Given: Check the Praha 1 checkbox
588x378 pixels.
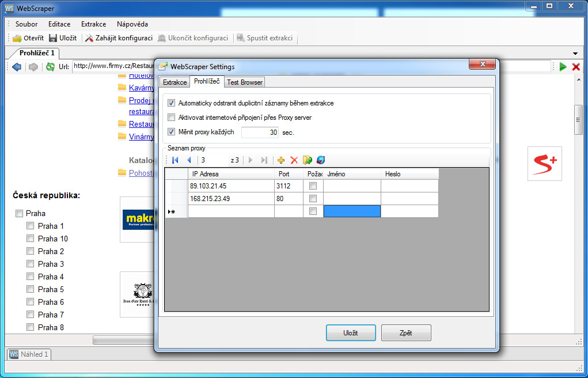Looking at the screenshot, I should 31,226.
